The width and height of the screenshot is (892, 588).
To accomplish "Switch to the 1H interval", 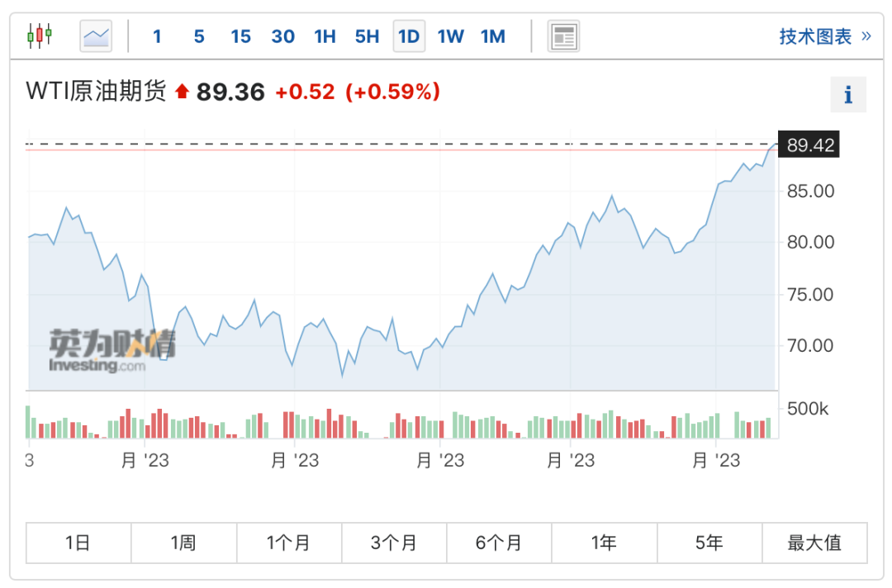I will point(325,36).
